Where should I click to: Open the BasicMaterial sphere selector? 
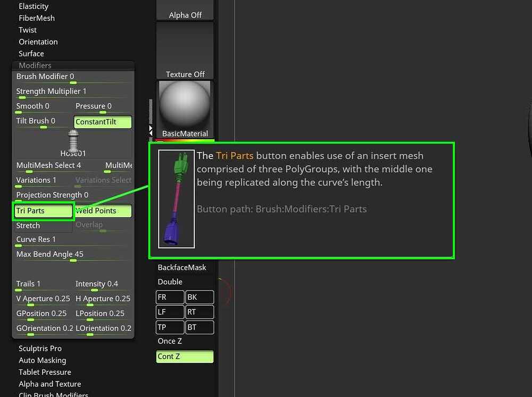point(185,109)
